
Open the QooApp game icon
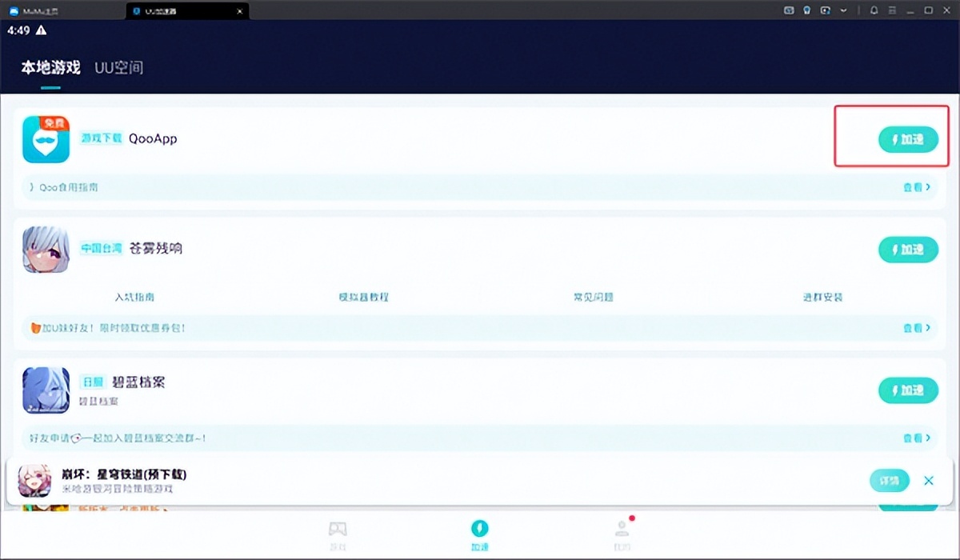coord(46,139)
